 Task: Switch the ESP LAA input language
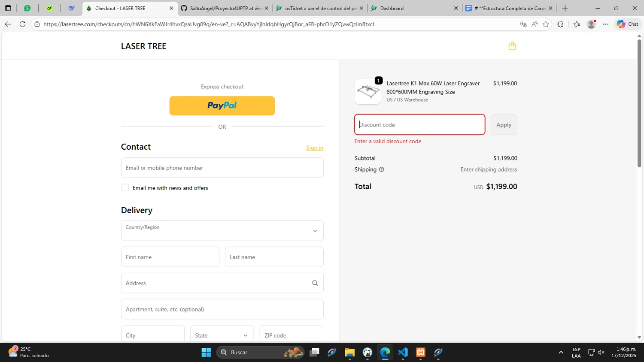click(576, 352)
